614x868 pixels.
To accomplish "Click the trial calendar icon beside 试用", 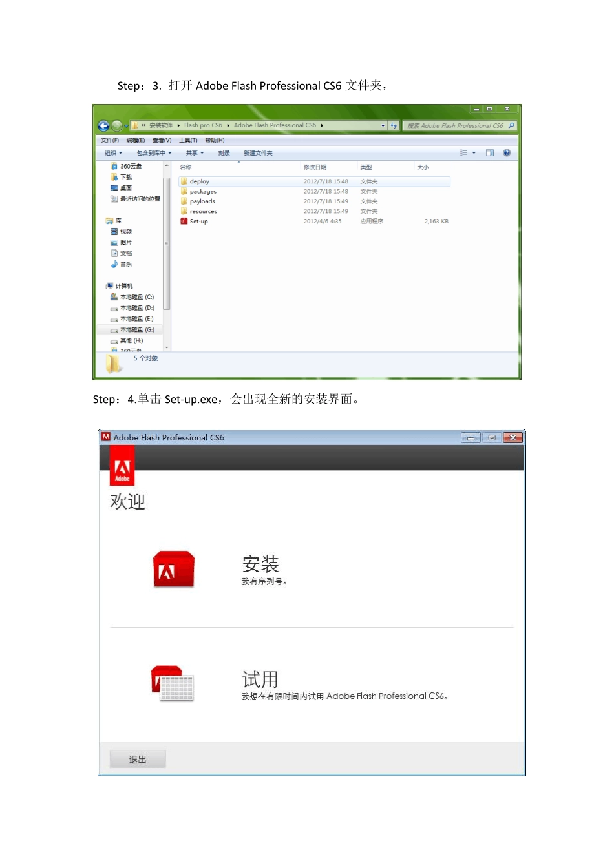I will (173, 684).
